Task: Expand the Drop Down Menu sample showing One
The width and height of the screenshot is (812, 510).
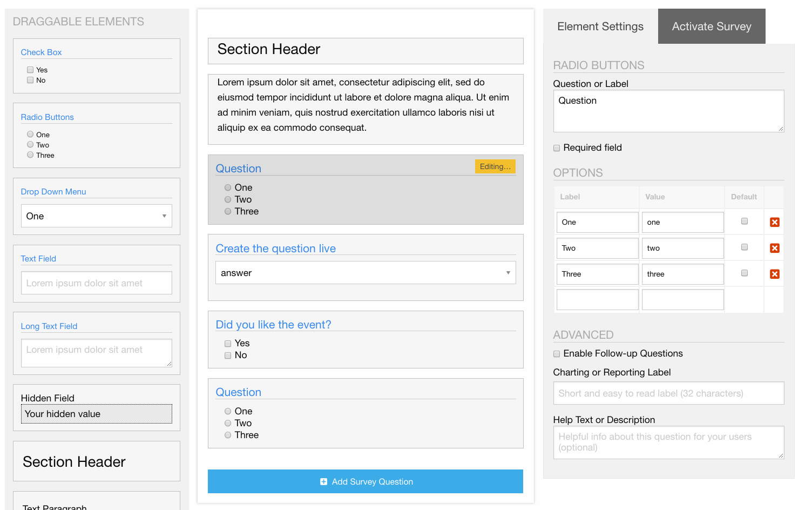Action: (x=96, y=216)
